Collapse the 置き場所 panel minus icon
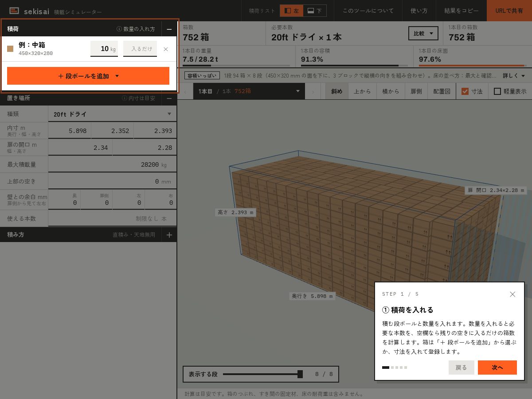532x399 pixels. [169, 98]
